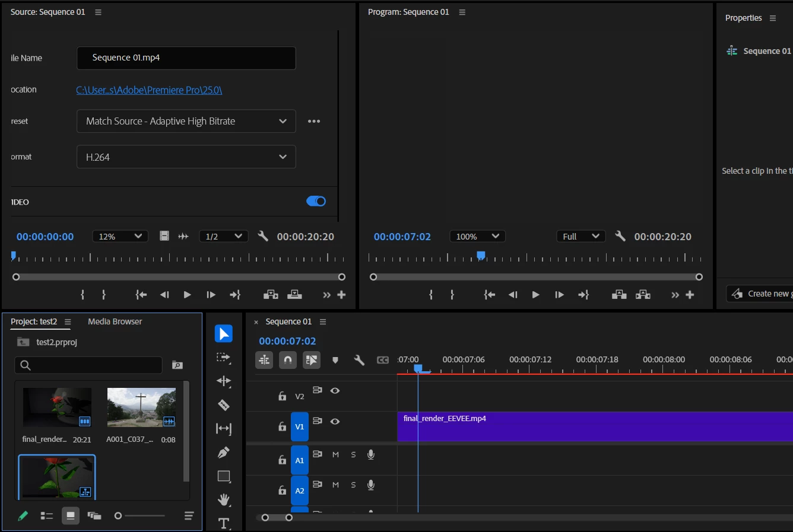Choose the Type tool
Image resolution: width=793 pixels, height=532 pixels.
[224, 523]
